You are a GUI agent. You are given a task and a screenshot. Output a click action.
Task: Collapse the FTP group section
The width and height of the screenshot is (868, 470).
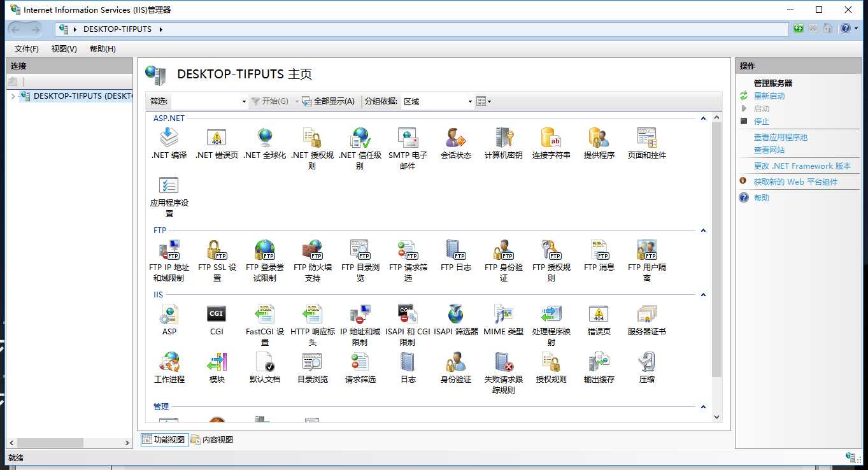pos(703,231)
